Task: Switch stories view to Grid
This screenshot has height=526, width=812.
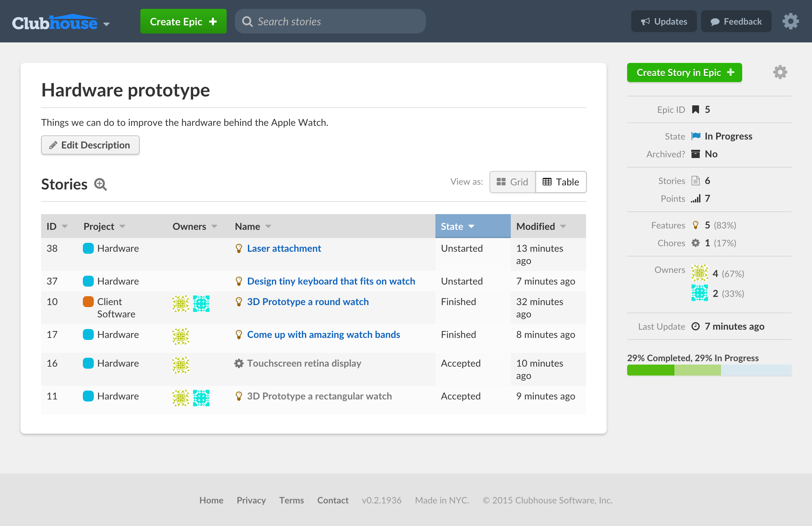Action: point(512,182)
